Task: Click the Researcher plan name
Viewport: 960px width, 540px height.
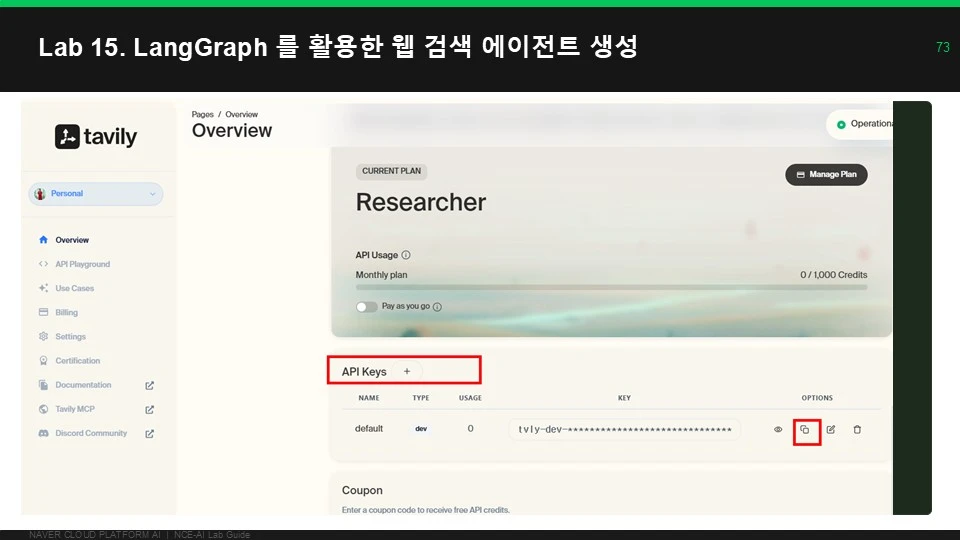Action: [421, 202]
